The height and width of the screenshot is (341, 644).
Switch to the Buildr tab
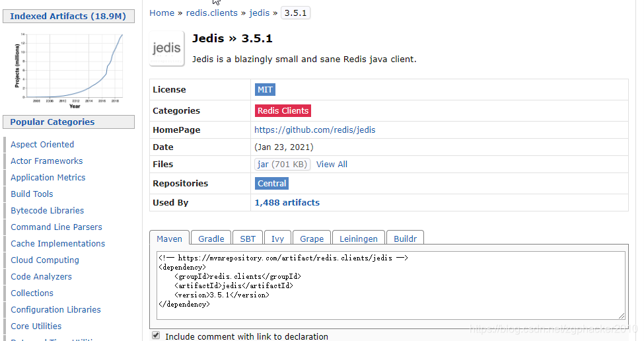406,239
